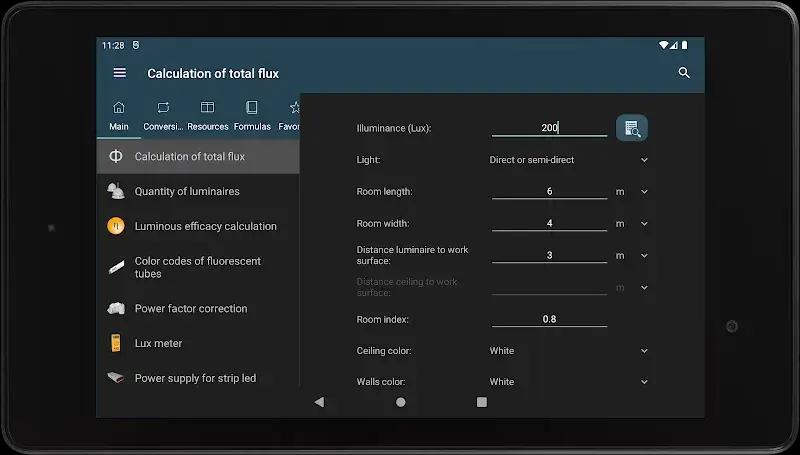Open the Ceiling color dropdown
This screenshot has height=455, width=800.
coord(566,351)
